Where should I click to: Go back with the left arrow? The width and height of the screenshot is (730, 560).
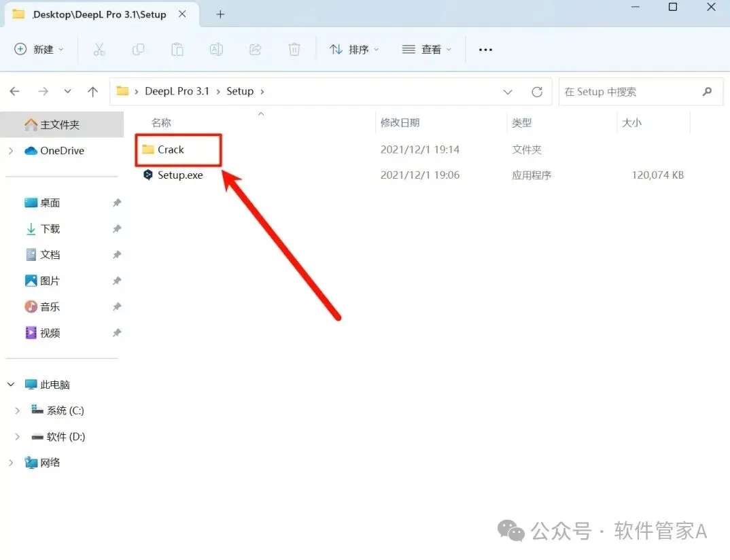14,91
